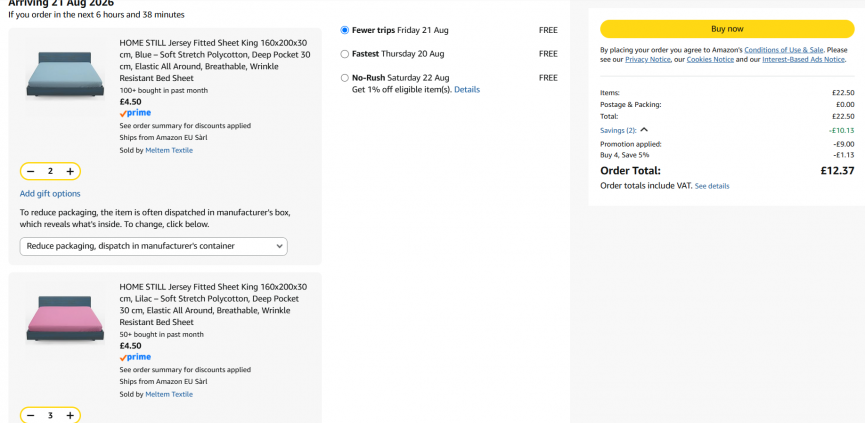The image size is (865, 423).
Task: Click the Prime logo under Lilac sheet
Action: click(x=135, y=357)
